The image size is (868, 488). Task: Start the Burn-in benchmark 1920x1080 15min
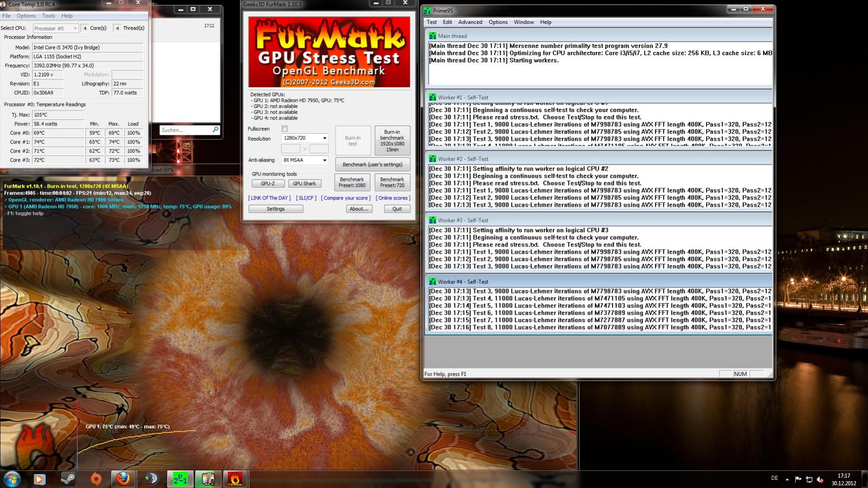(x=392, y=141)
